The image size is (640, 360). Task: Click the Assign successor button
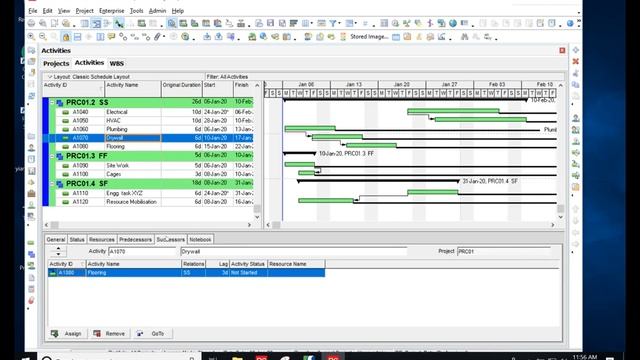click(x=66, y=334)
